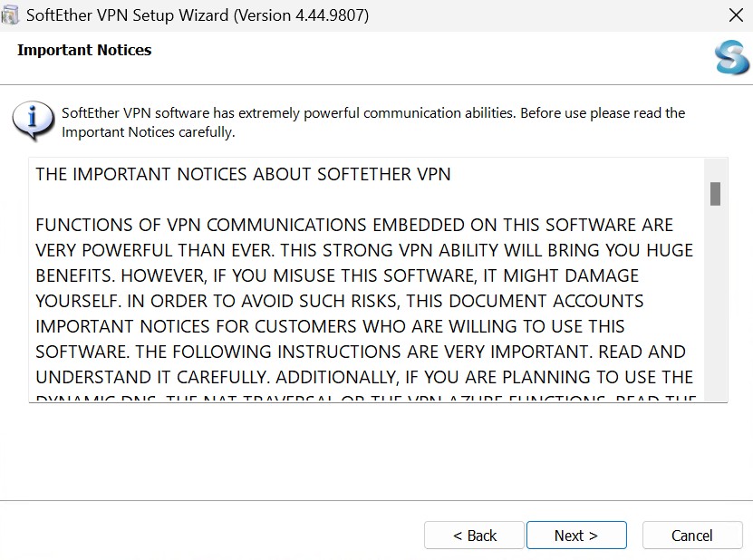Close the SoftEther VPN Setup Wizard window

[x=736, y=15]
